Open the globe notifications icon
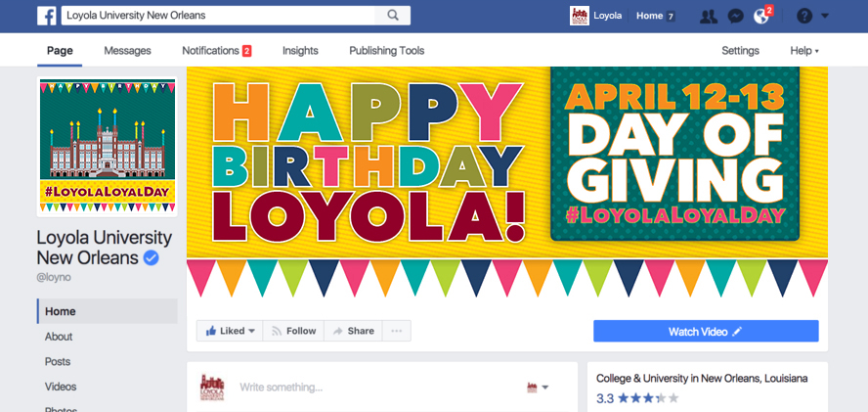The height and width of the screenshot is (412, 868). (x=761, y=16)
